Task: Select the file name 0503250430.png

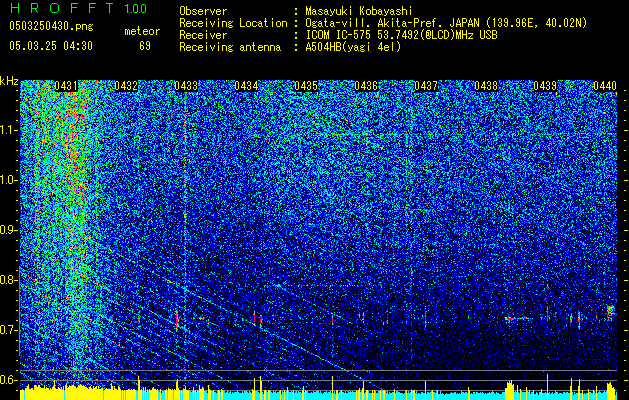Action: 51,26
